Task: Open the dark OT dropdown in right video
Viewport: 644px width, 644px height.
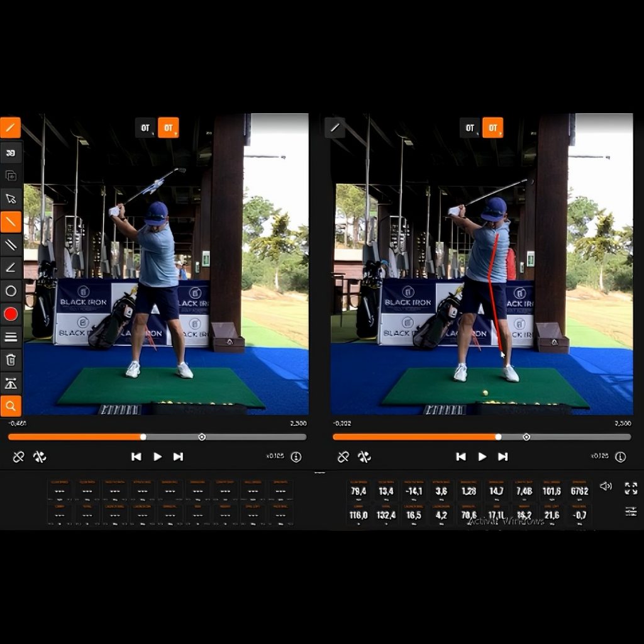Action: point(470,128)
